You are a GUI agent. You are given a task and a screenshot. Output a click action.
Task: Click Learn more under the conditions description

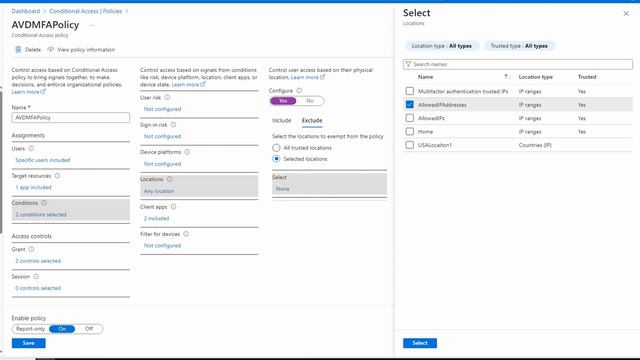[x=188, y=84]
